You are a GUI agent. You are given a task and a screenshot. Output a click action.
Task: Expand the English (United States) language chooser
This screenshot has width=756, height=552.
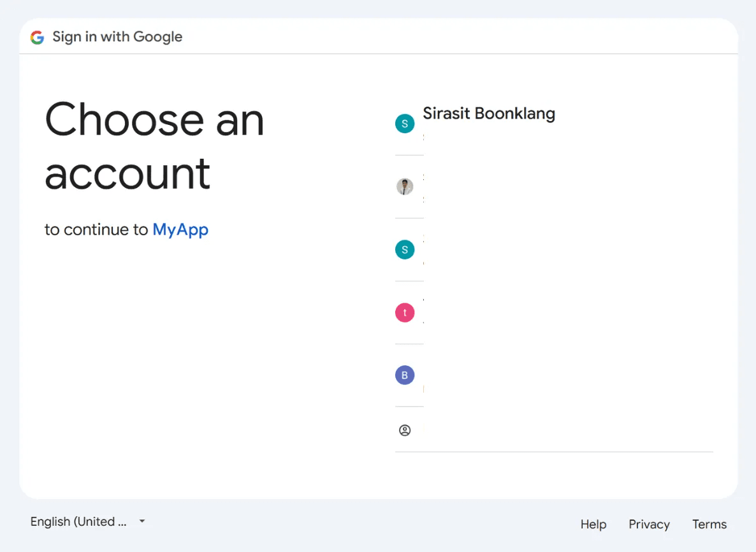[88, 521]
